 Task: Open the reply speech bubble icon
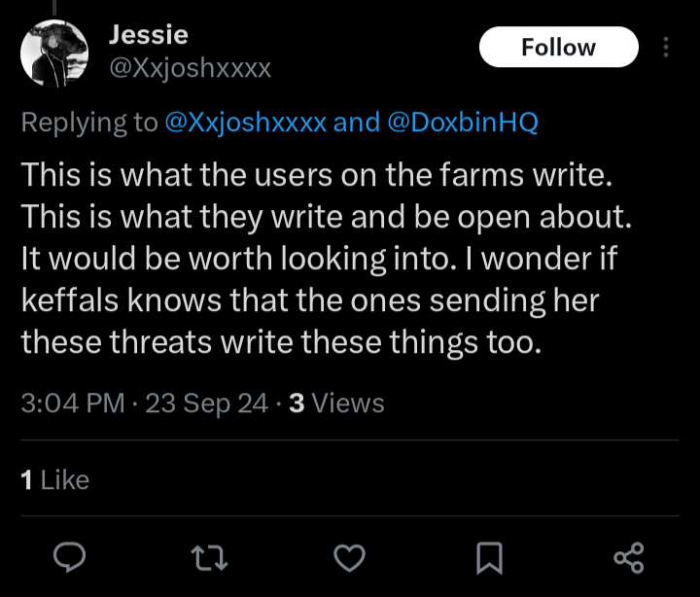point(69,558)
